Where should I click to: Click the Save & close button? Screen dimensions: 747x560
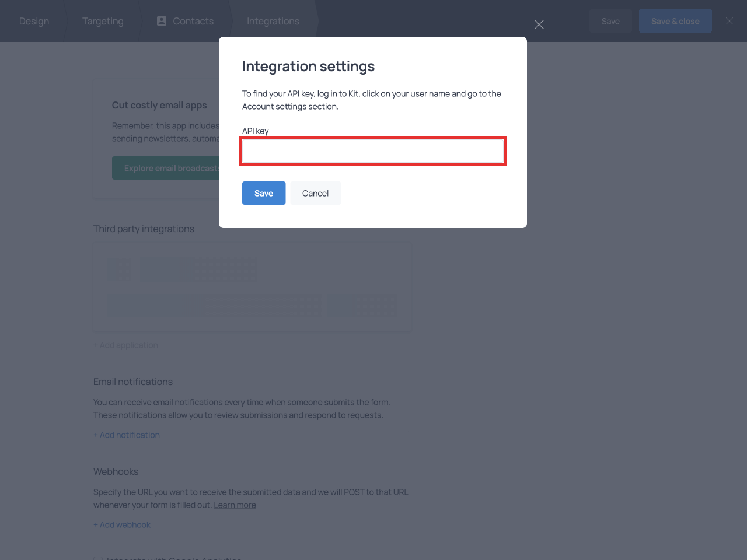[675, 21]
